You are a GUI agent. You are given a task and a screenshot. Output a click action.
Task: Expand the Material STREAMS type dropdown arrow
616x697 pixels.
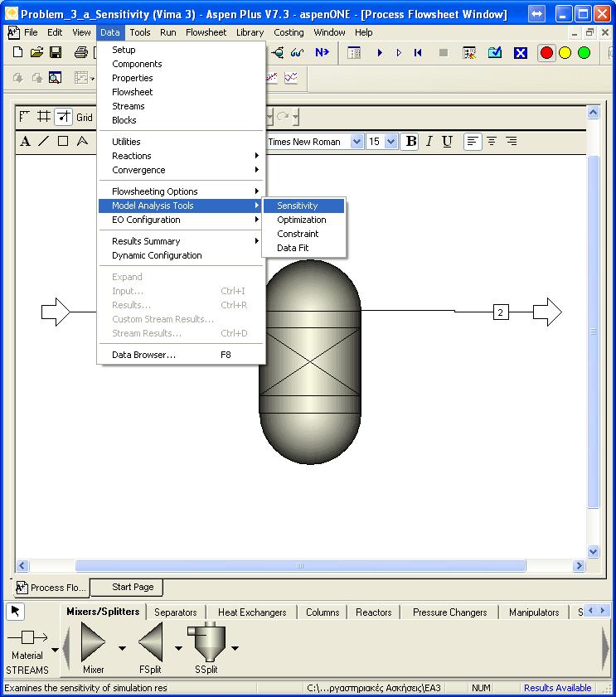[x=56, y=650]
